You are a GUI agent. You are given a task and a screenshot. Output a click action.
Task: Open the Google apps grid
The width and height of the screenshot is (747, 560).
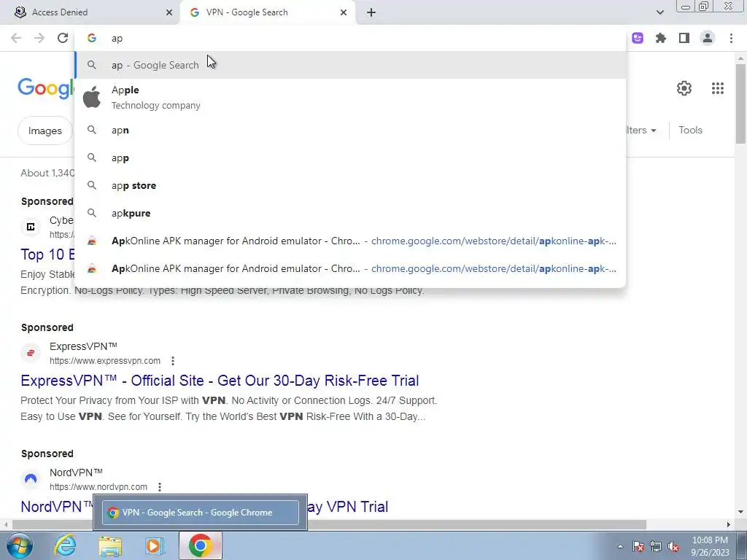[x=718, y=88]
